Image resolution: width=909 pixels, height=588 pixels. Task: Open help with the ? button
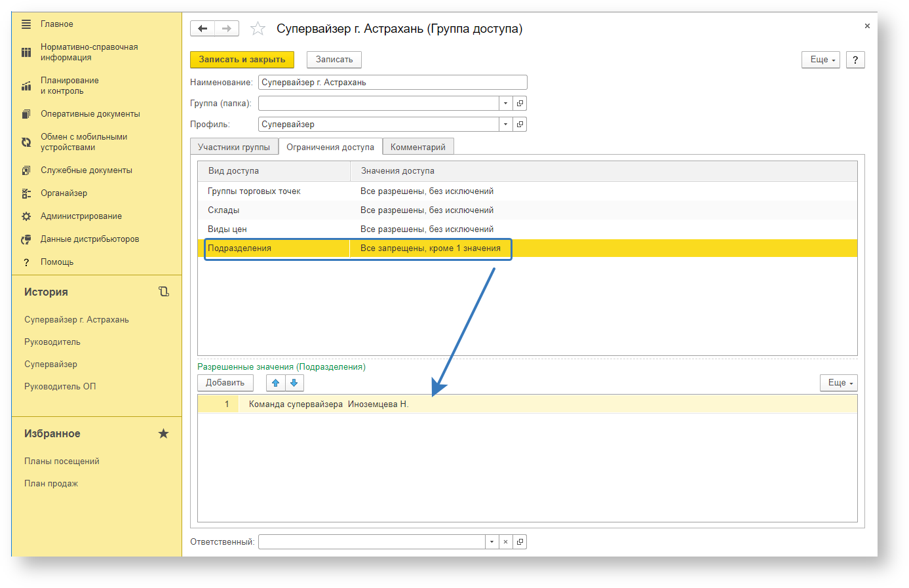[855, 60]
